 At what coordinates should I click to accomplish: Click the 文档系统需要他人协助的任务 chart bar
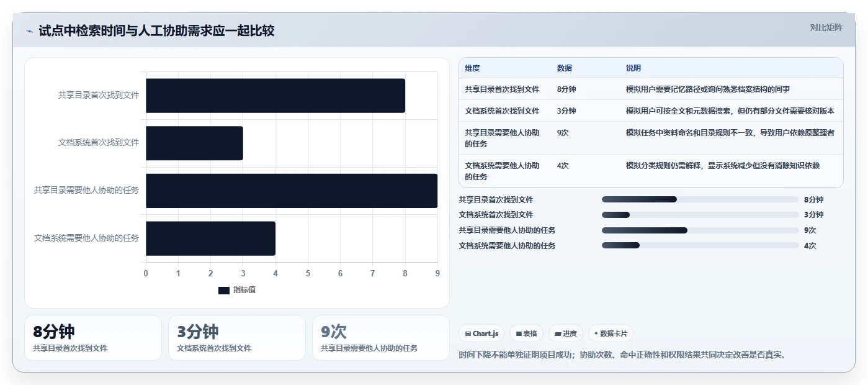tap(210, 238)
